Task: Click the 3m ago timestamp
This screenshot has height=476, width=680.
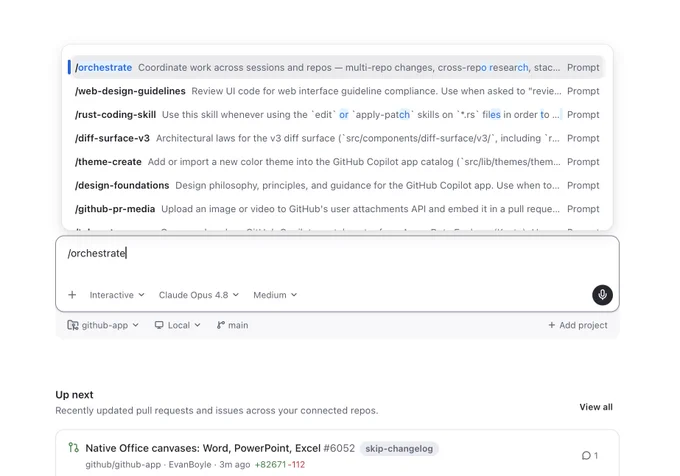Action: (235, 464)
